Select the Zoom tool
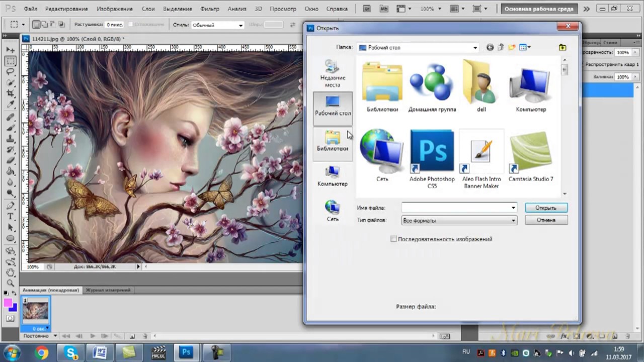The image size is (644, 362). pyautogui.click(x=10, y=284)
